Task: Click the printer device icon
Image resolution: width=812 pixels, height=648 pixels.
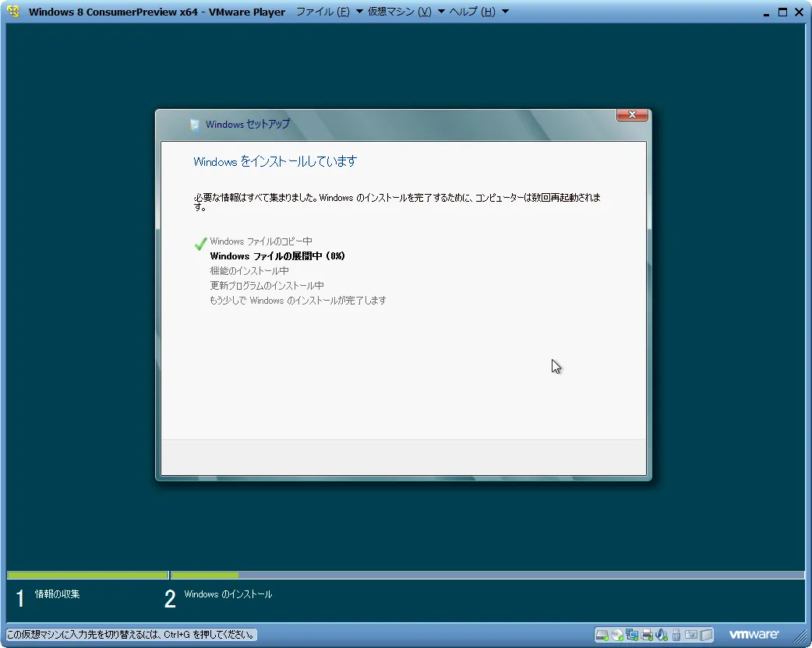Action: [646, 635]
